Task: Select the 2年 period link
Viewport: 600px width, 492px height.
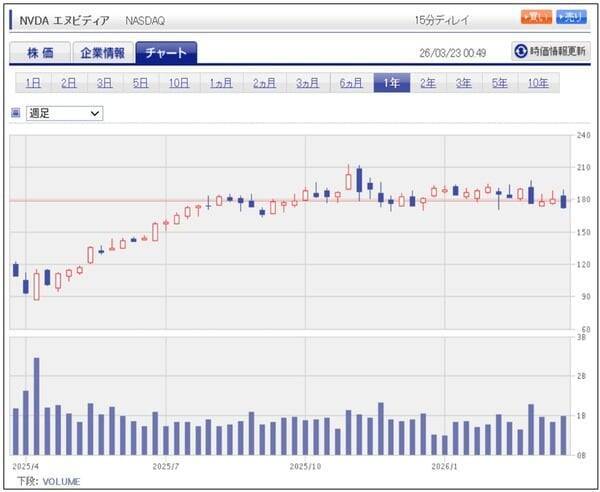Action: pyautogui.click(x=428, y=83)
